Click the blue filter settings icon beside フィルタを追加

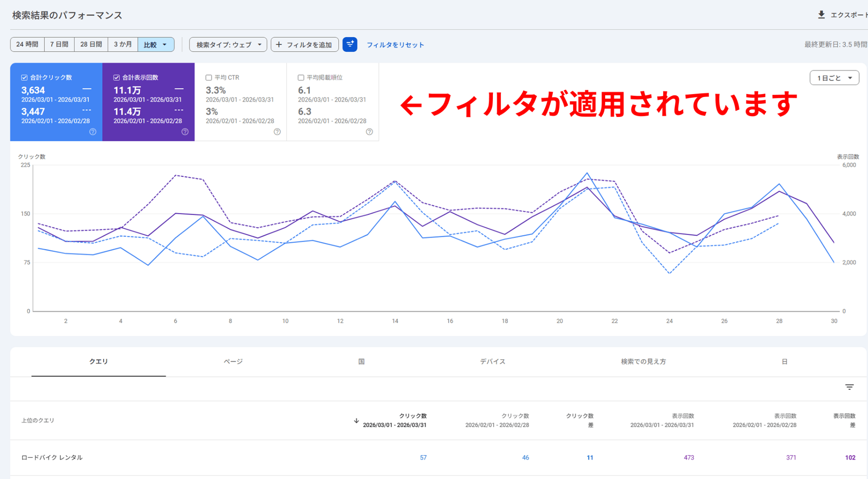(350, 44)
